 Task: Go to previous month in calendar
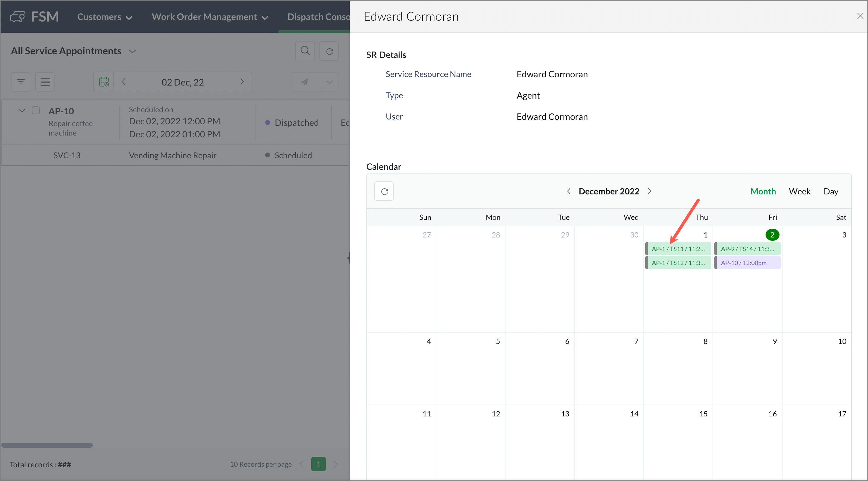pos(569,191)
